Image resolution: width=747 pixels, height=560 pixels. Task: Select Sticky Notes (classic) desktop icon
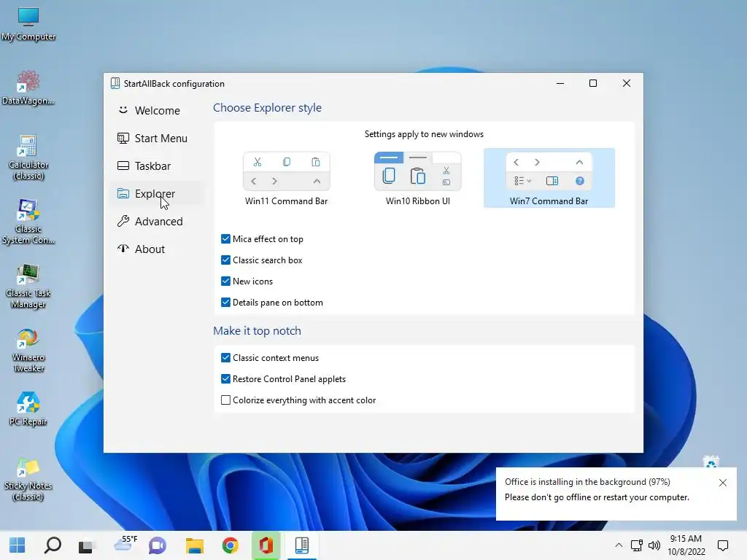pyautogui.click(x=28, y=479)
